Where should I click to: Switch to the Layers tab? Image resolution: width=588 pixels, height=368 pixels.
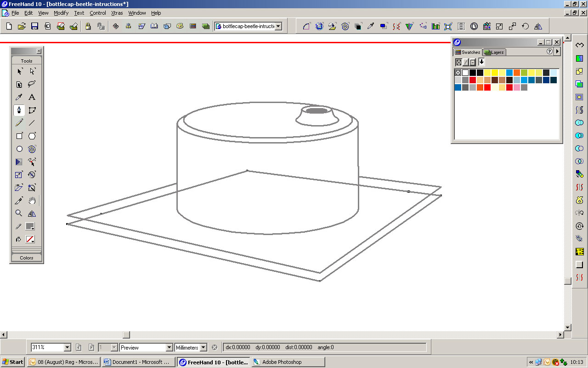[x=494, y=52]
